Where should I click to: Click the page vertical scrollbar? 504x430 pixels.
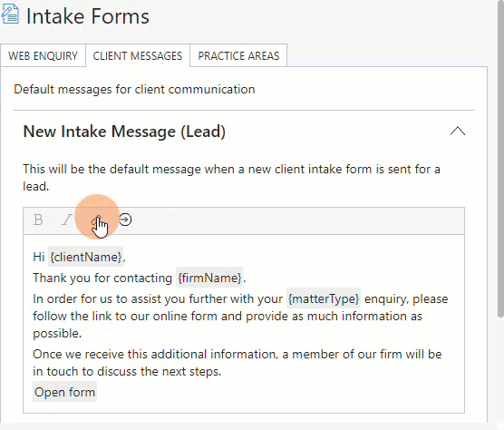click(x=500, y=161)
